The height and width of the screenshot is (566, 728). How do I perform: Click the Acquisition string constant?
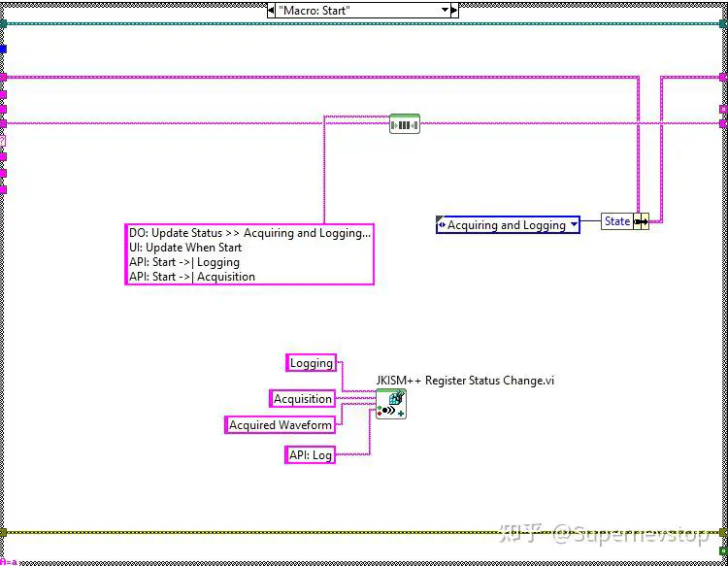click(302, 398)
